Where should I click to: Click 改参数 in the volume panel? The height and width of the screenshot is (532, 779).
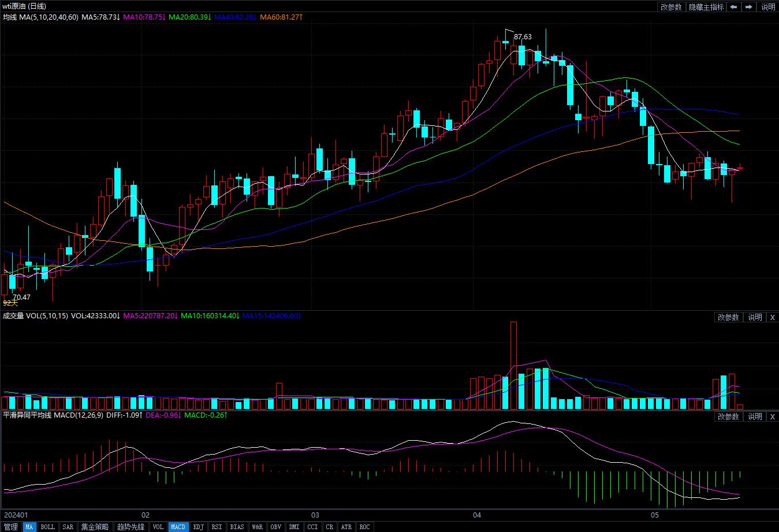click(x=728, y=317)
